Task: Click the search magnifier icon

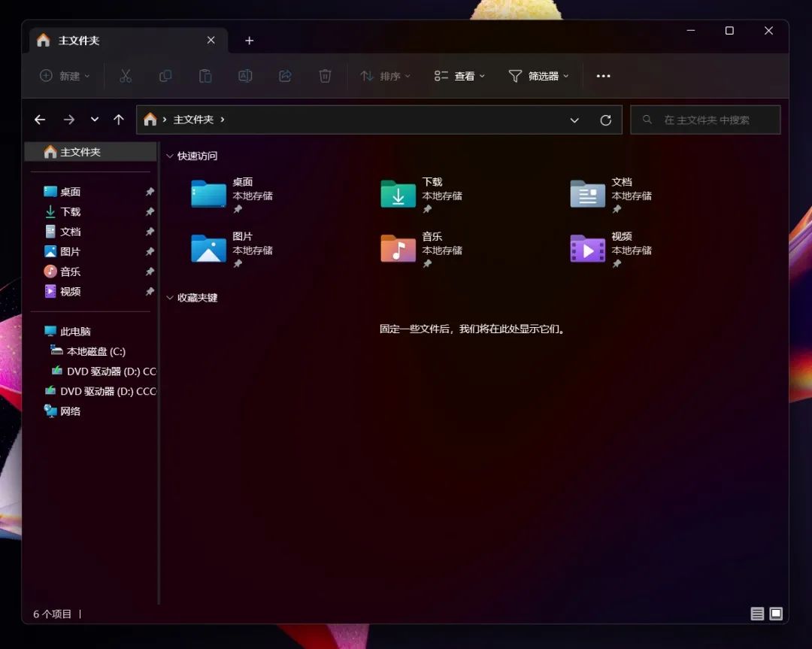Action: (x=647, y=120)
